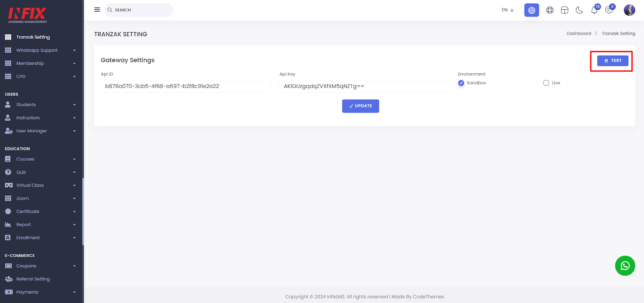Click the Tranzak Setting grid icon
The height and width of the screenshot is (303, 644).
pos(8,37)
